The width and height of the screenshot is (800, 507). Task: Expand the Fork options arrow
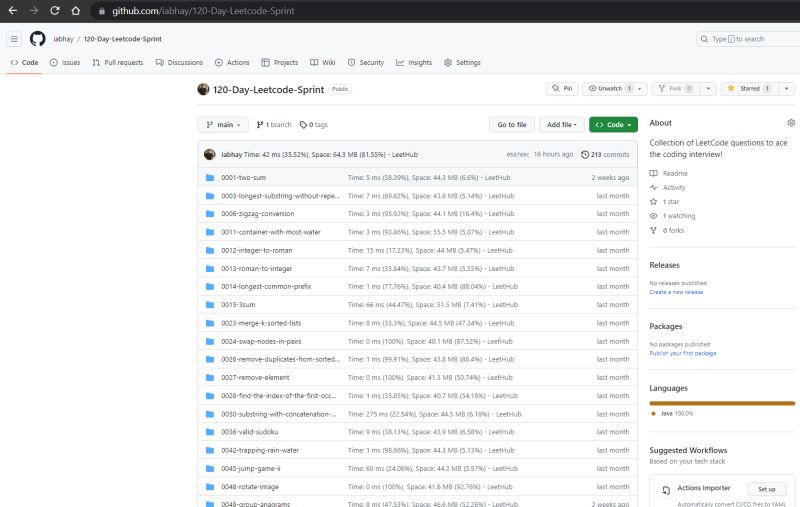tap(708, 89)
